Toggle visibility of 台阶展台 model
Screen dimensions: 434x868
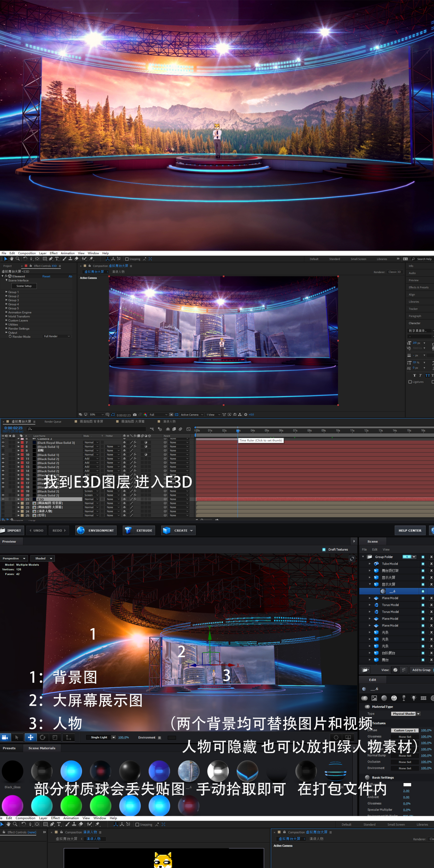[423, 653]
